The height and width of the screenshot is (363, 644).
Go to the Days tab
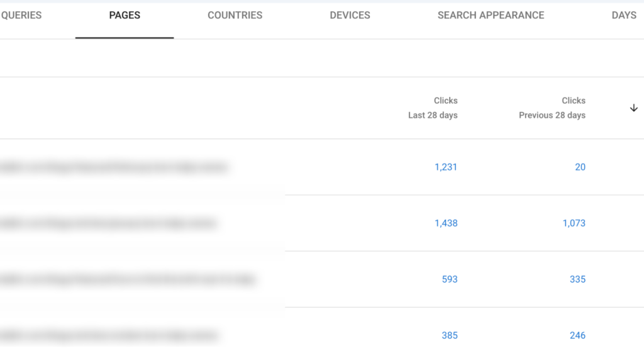624,15
